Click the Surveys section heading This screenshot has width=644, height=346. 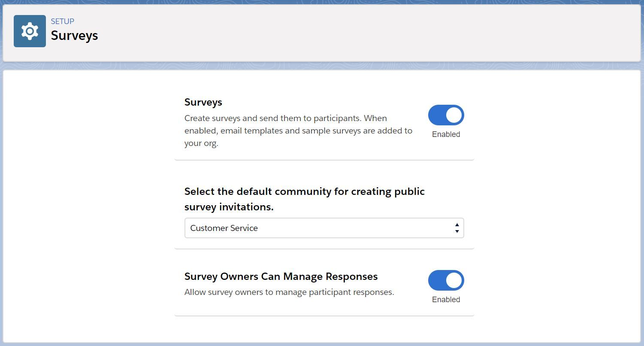point(203,102)
